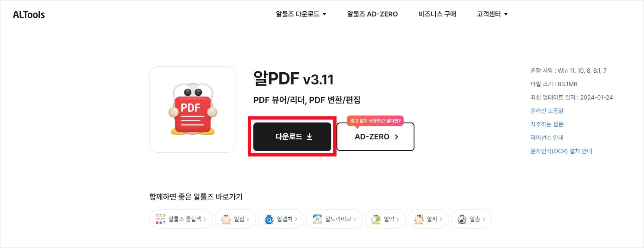
Task: Click the 광고 없이 사용하고 싶다면 badge
Action: [x=375, y=121]
